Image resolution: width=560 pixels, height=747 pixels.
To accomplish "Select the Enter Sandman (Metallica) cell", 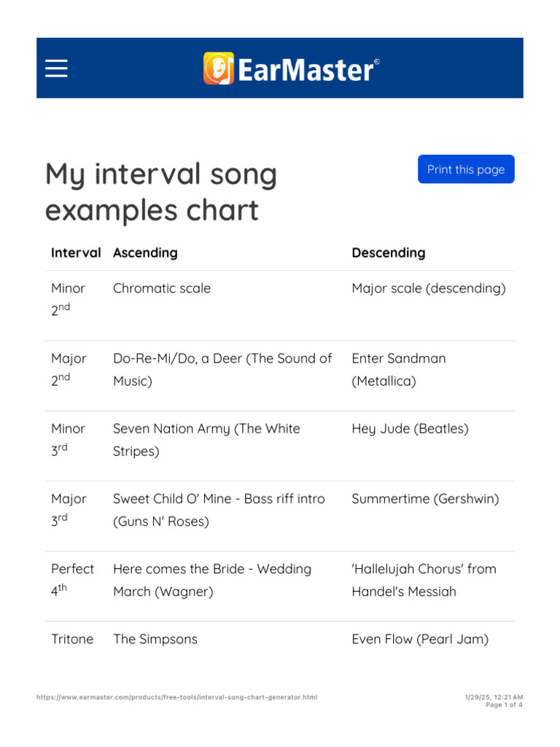I will click(x=398, y=370).
